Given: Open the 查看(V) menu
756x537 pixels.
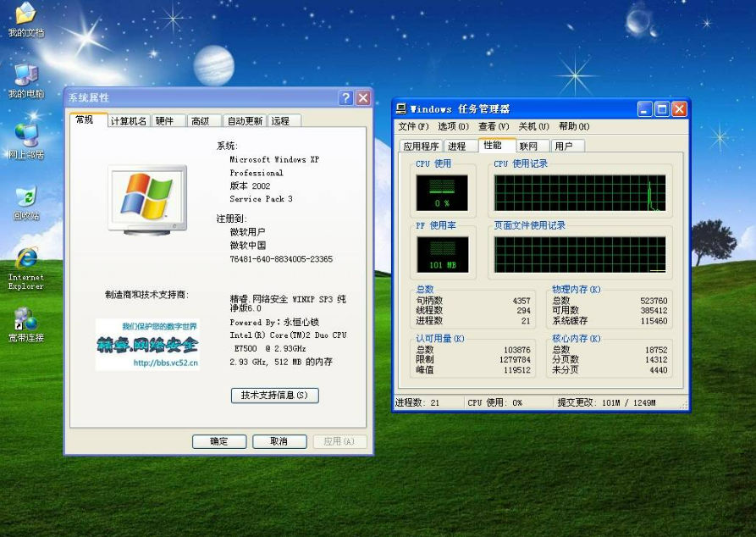Looking at the screenshot, I should [x=494, y=126].
